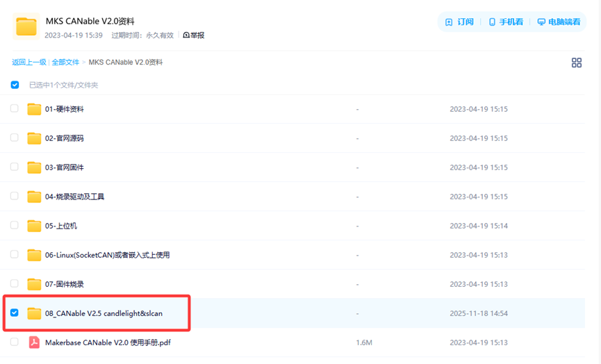Viewport: 601px width, 364px height.
Task: Click folder icon of 01-硬件资料
Action: point(34,109)
